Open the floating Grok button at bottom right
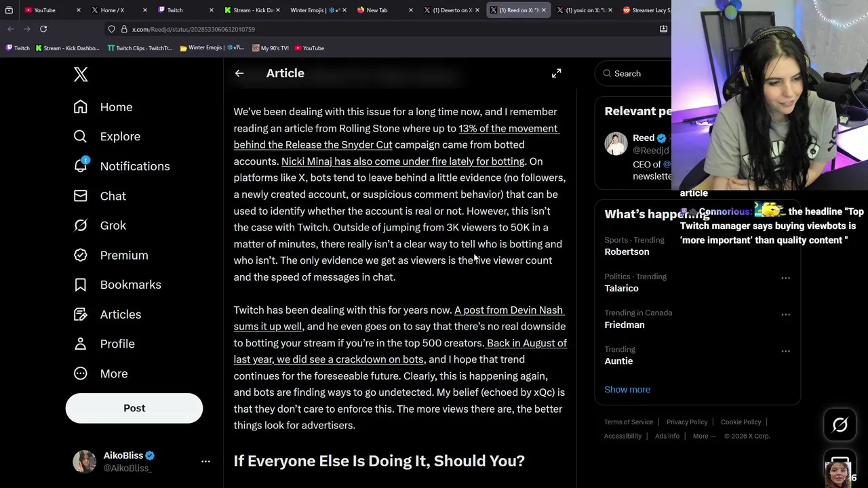868x488 pixels. 840,425
